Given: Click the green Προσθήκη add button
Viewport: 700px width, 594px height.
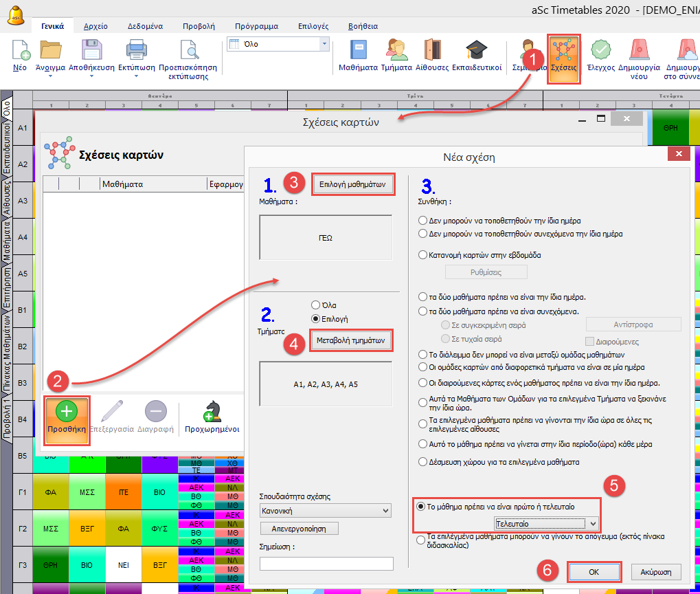Looking at the screenshot, I should pos(66,414).
